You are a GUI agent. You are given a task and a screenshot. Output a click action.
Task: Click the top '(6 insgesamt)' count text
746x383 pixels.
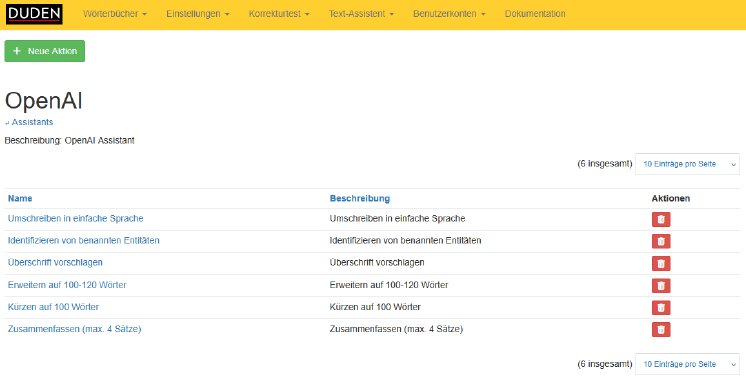coord(605,164)
